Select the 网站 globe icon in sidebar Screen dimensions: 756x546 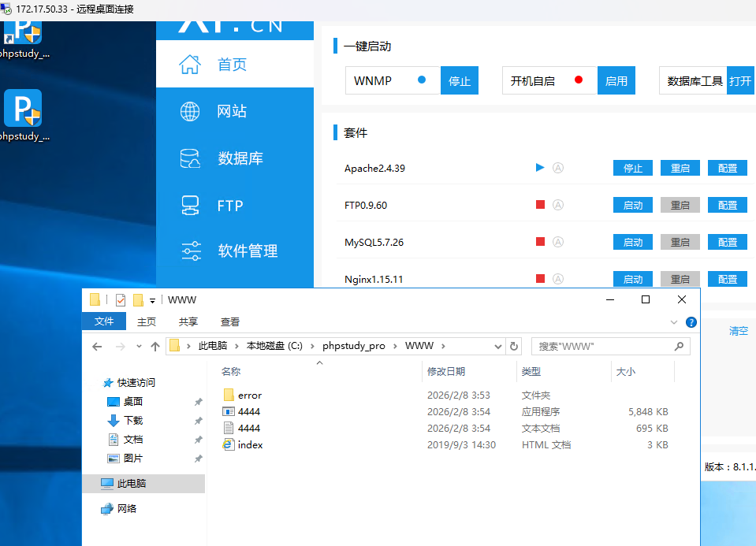(x=189, y=111)
